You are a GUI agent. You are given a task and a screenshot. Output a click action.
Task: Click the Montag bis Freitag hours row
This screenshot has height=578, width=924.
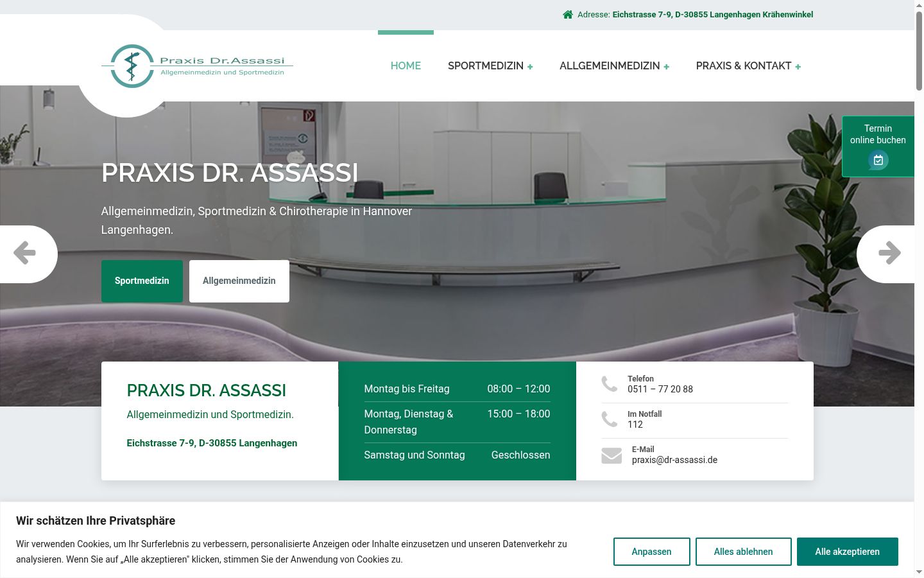pos(457,389)
